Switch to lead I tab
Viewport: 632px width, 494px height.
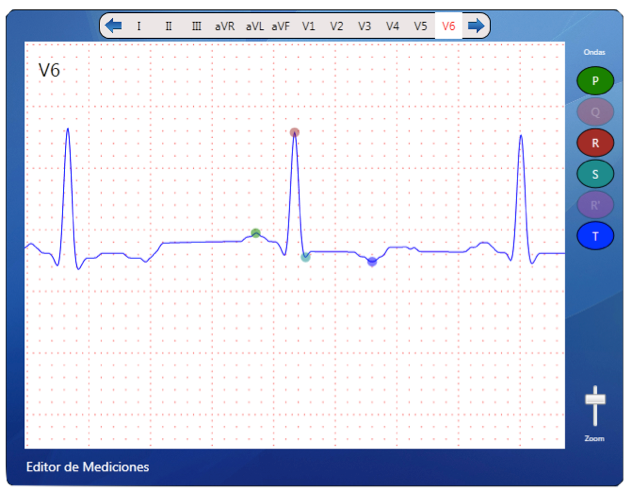139,26
